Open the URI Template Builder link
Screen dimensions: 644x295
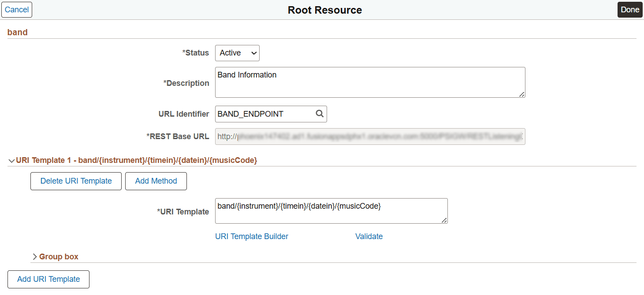click(x=251, y=236)
